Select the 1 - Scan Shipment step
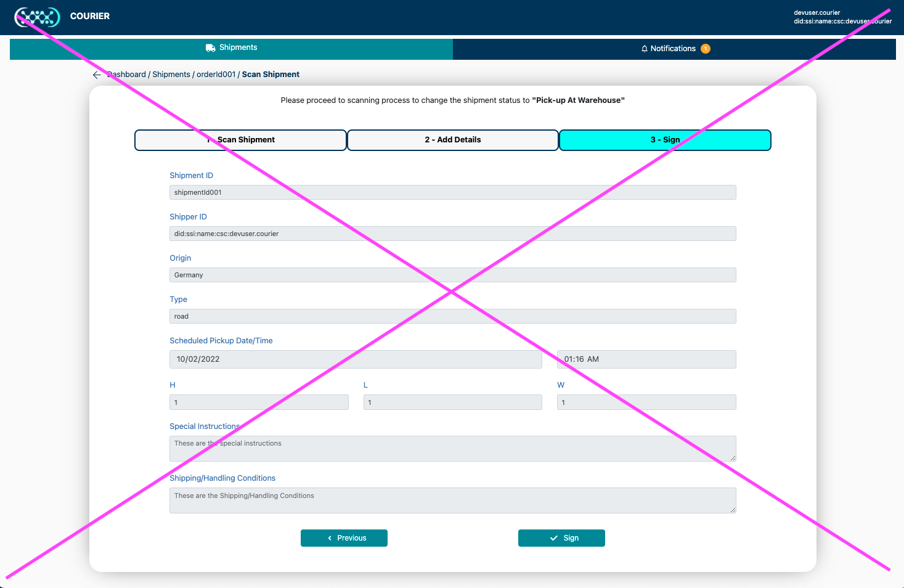 coord(240,140)
